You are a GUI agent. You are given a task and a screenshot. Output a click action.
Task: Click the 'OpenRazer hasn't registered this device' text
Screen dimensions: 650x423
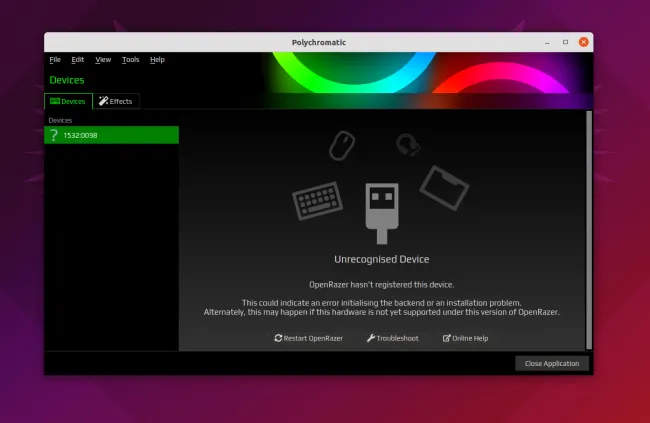pyautogui.click(x=382, y=285)
